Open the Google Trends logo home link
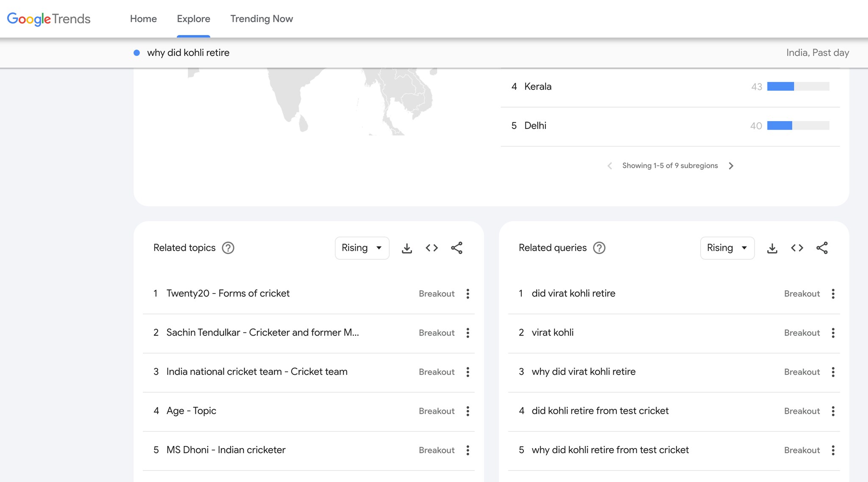 tap(49, 19)
